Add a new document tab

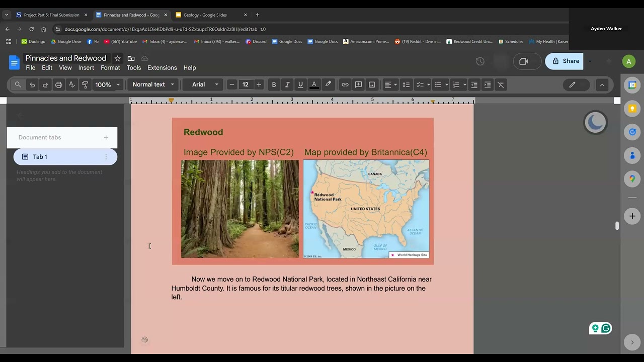[106, 137]
